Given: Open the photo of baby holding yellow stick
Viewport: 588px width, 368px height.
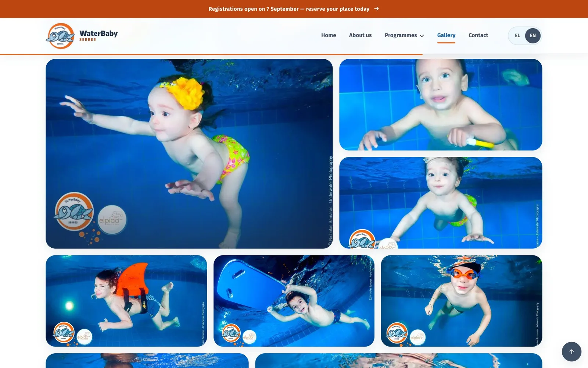Looking at the screenshot, I should [441, 105].
